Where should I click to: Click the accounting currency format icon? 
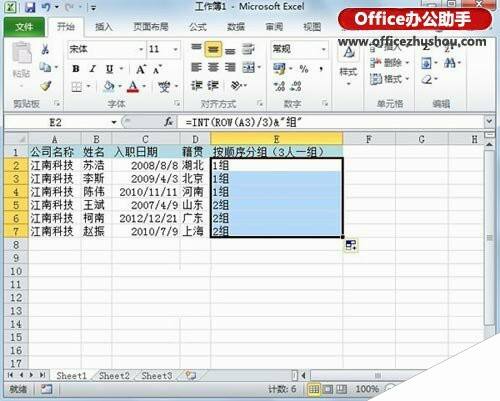pos(279,69)
